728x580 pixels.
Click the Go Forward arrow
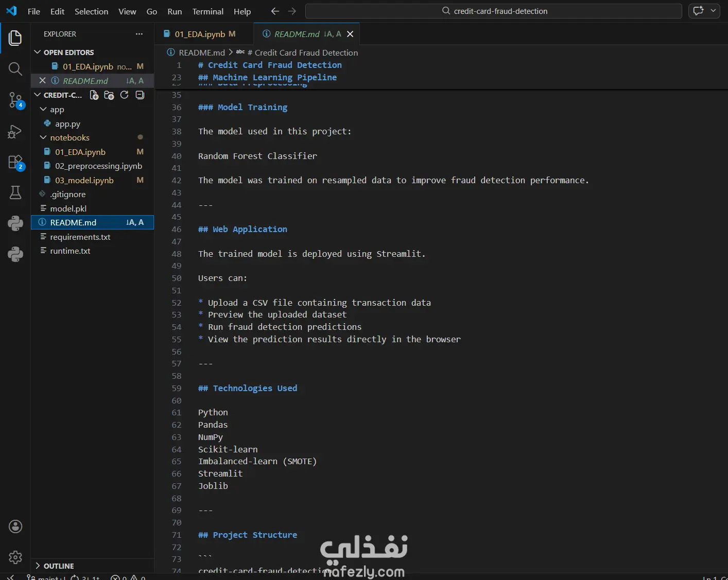pos(292,11)
